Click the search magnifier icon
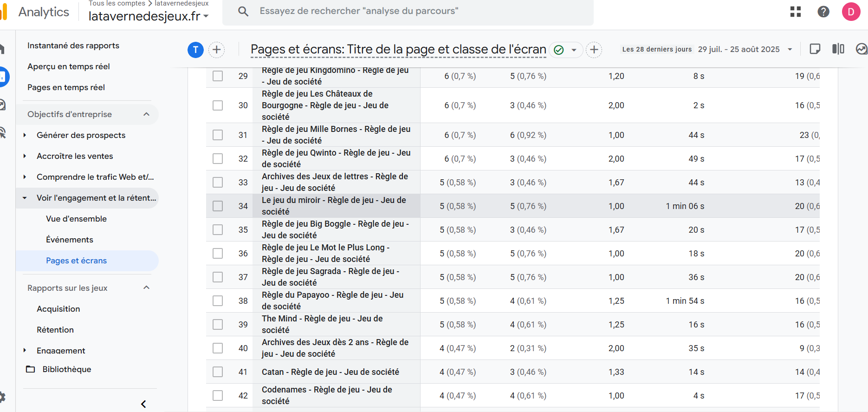The height and width of the screenshot is (412, 868). coord(243,11)
